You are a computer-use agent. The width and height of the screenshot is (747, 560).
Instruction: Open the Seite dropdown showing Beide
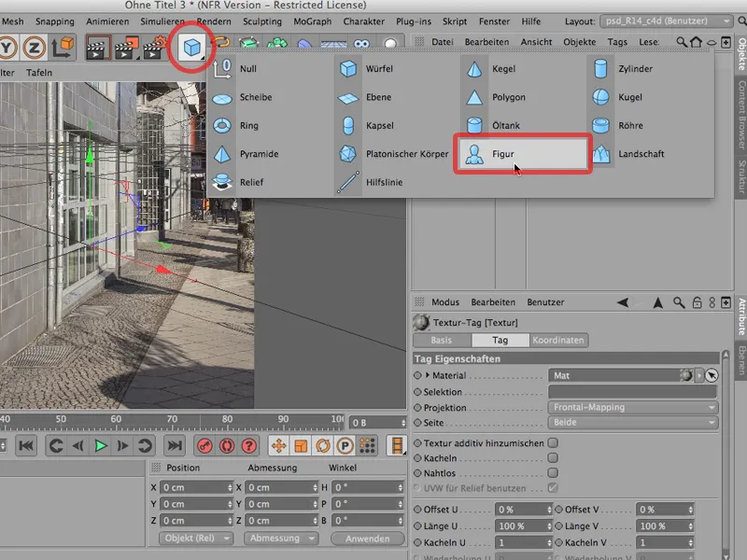point(633,423)
